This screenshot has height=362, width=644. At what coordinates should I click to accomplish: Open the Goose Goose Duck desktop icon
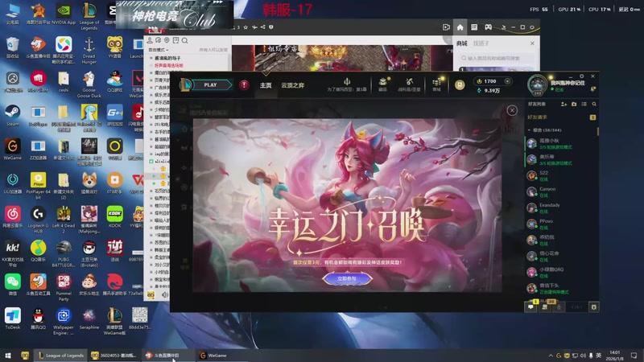pyautogui.click(x=89, y=84)
